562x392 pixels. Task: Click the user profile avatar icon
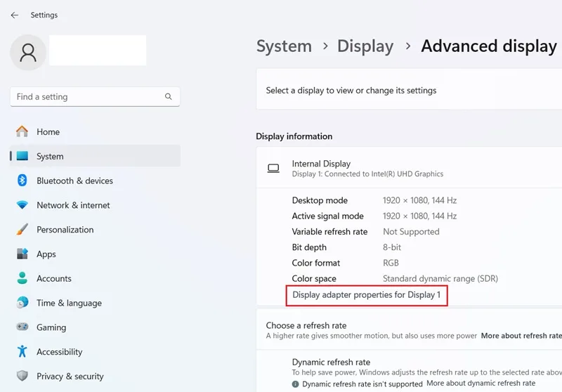point(28,53)
